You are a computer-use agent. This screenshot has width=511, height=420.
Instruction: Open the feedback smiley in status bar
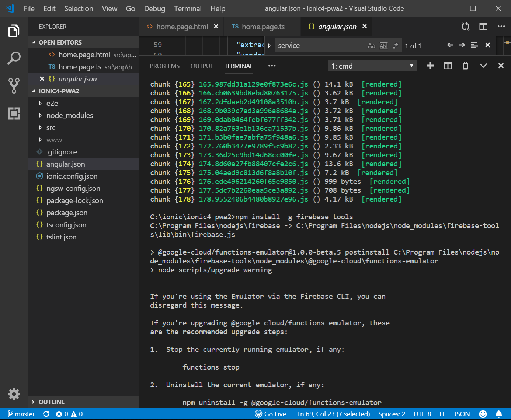coord(483,414)
